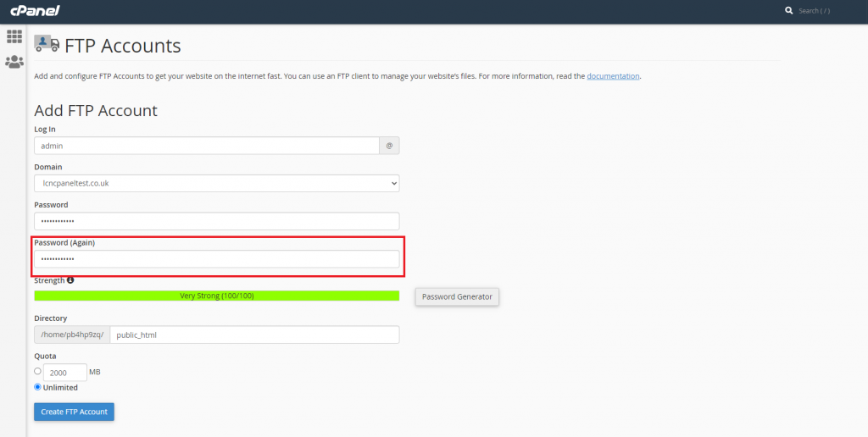Click the FTP Accounts truck icon
The height and width of the screenshot is (437, 868).
click(x=47, y=44)
